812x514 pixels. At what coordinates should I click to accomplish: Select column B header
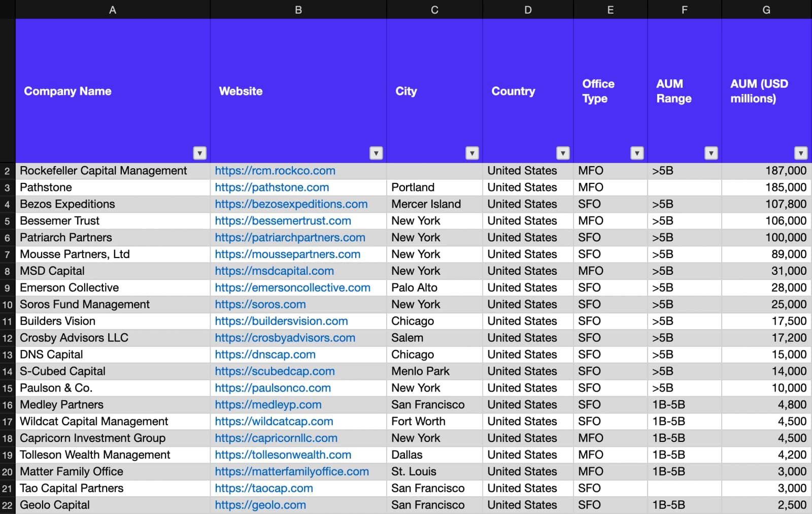pos(298,10)
